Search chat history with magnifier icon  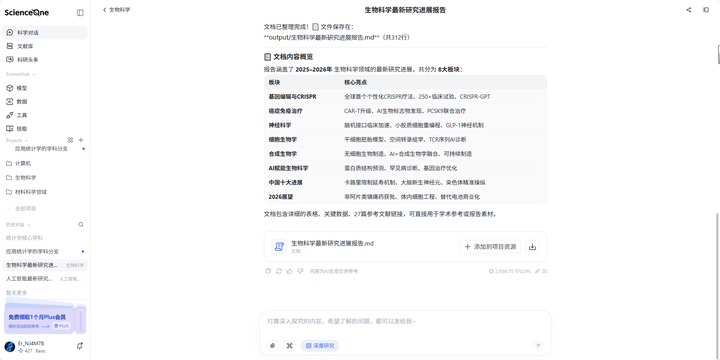point(81,225)
